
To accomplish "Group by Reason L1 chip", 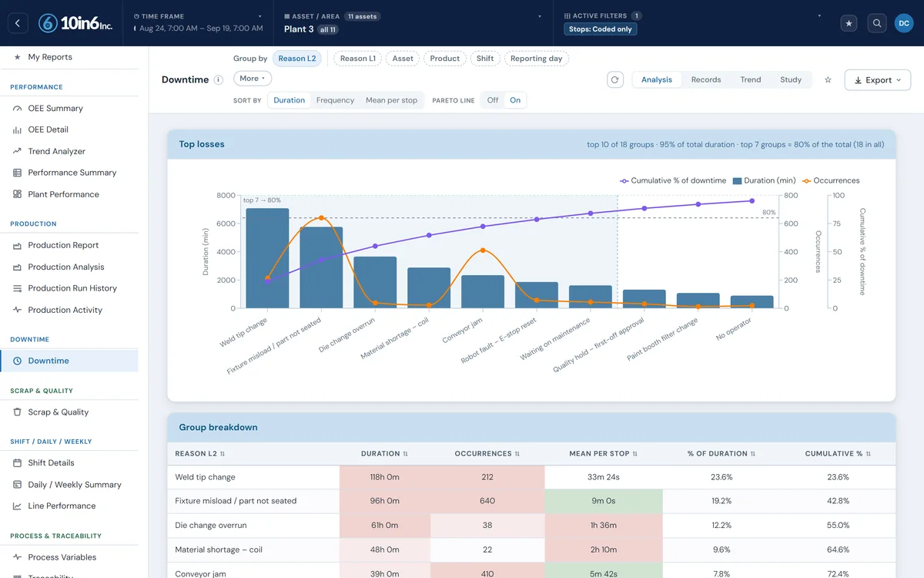I will point(358,59).
